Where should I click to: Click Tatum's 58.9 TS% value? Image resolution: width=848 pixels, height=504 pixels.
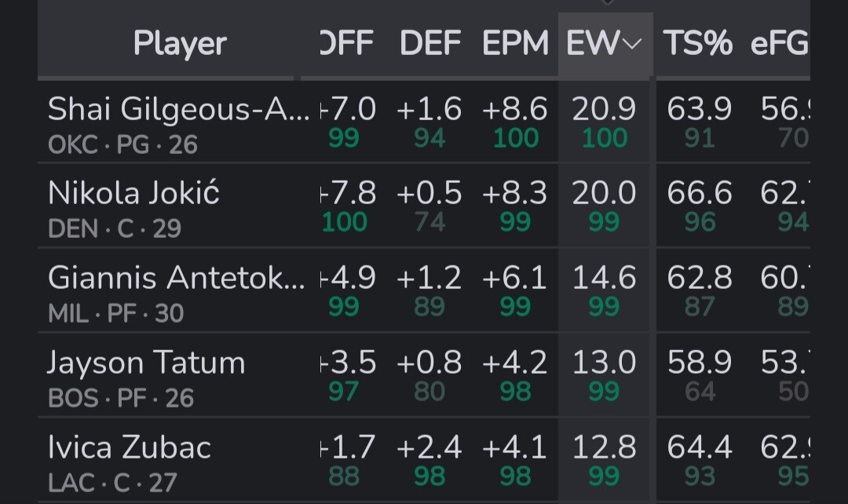pyautogui.click(x=699, y=363)
